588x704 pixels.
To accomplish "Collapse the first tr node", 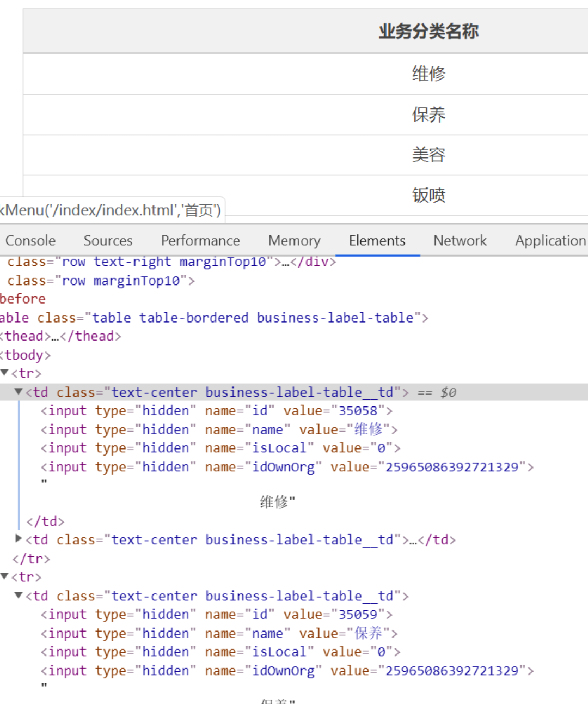I will pos(5,373).
